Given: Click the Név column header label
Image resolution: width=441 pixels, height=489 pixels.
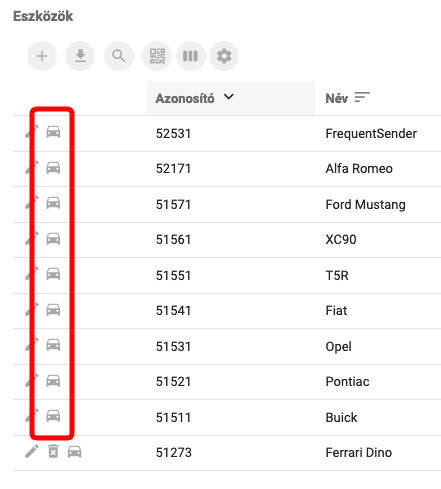Looking at the screenshot, I should pyautogui.click(x=337, y=98).
